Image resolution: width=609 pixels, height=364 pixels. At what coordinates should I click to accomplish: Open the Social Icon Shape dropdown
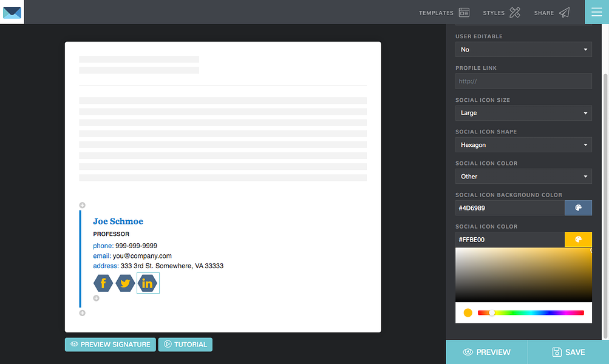pyautogui.click(x=523, y=145)
